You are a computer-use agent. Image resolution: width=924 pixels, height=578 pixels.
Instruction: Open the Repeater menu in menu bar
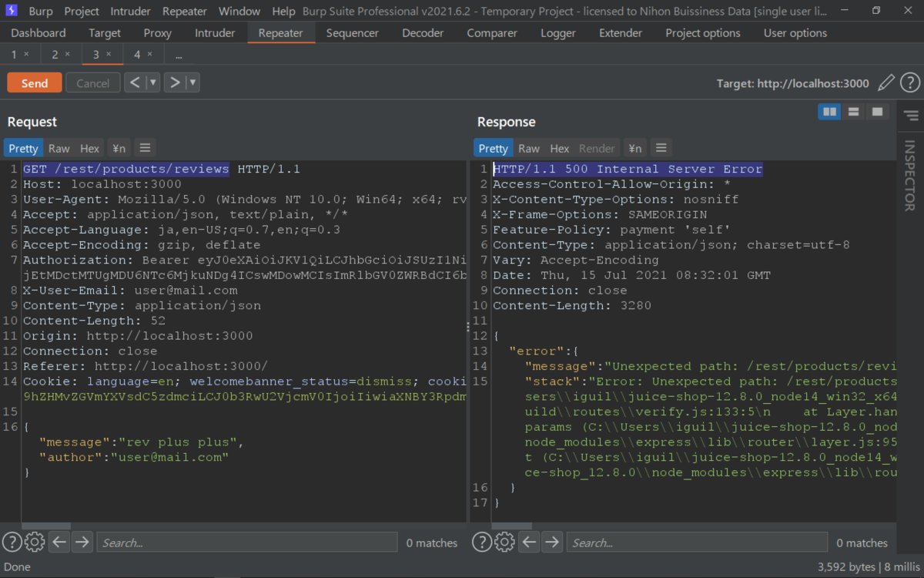point(185,12)
